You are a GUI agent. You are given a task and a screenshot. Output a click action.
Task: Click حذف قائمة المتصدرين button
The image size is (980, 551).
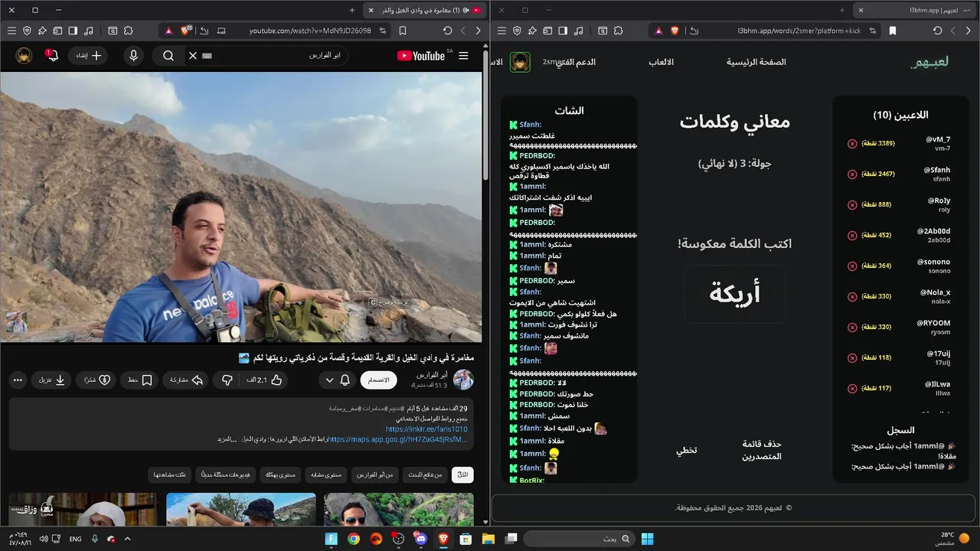tap(762, 450)
